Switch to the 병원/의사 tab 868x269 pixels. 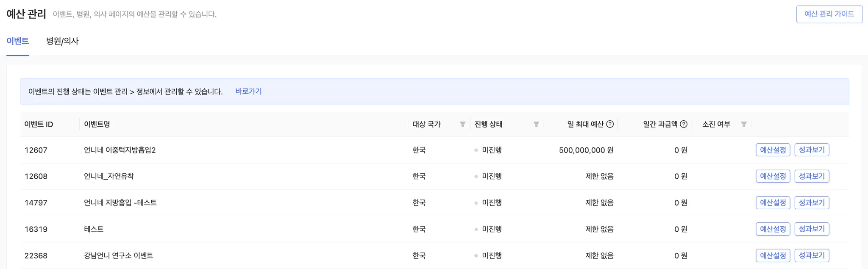pyautogui.click(x=62, y=41)
